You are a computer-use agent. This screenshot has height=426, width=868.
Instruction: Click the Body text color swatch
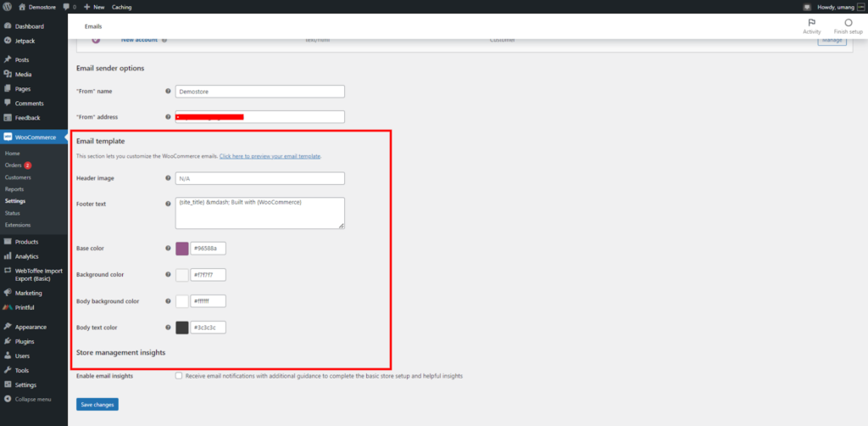(182, 328)
